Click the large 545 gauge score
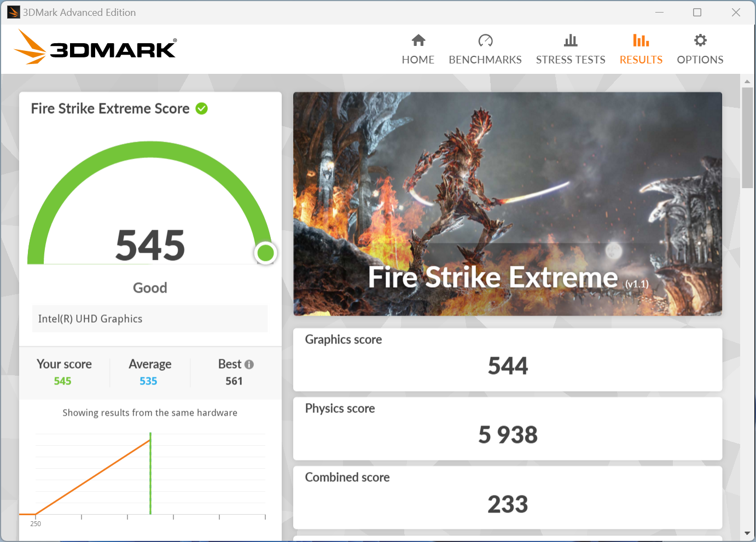This screenshot has width=756, height=542. click(150, 245)
